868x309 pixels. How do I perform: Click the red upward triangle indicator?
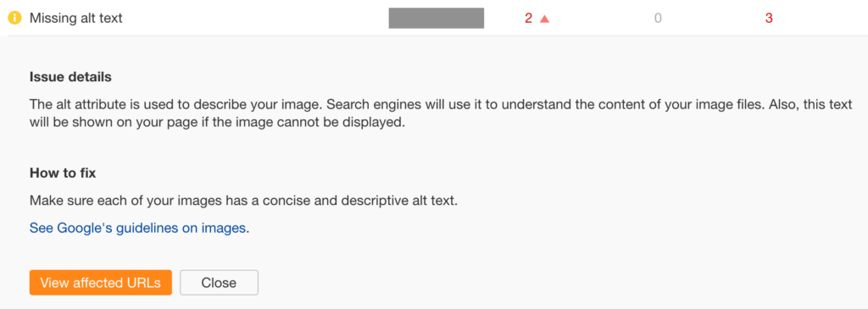click(x=544, y=19)
